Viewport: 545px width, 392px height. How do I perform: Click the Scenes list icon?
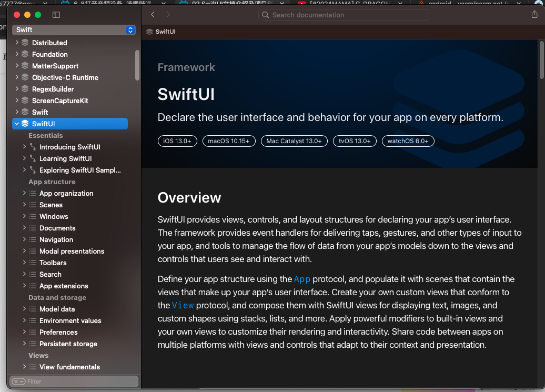(x=33, y=205)
